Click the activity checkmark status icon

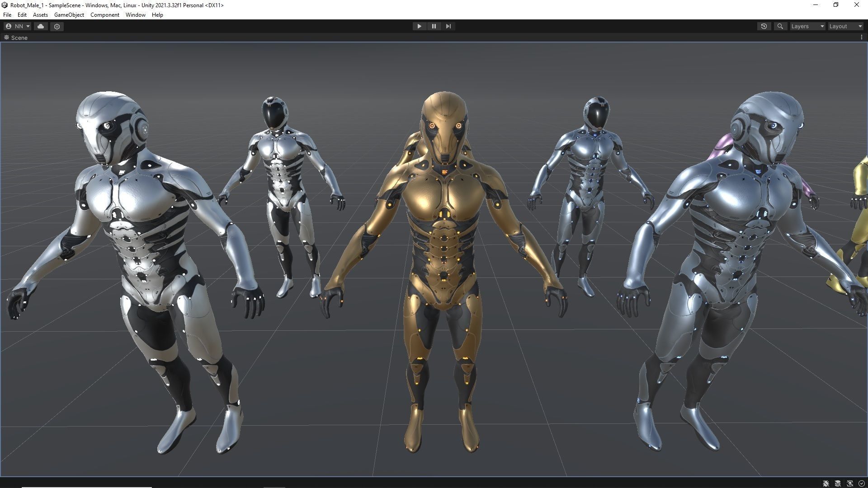[x=861, y=483]
